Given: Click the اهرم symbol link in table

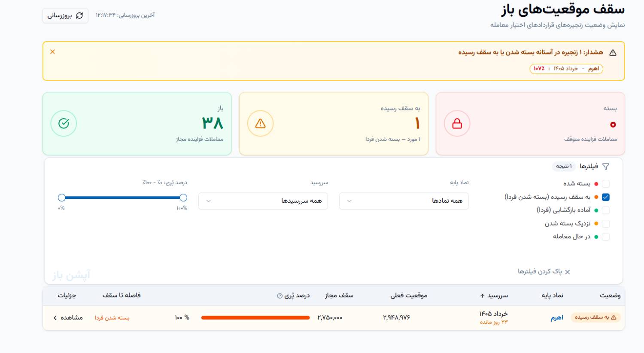Looking at the screenshot, I should 557,318.
